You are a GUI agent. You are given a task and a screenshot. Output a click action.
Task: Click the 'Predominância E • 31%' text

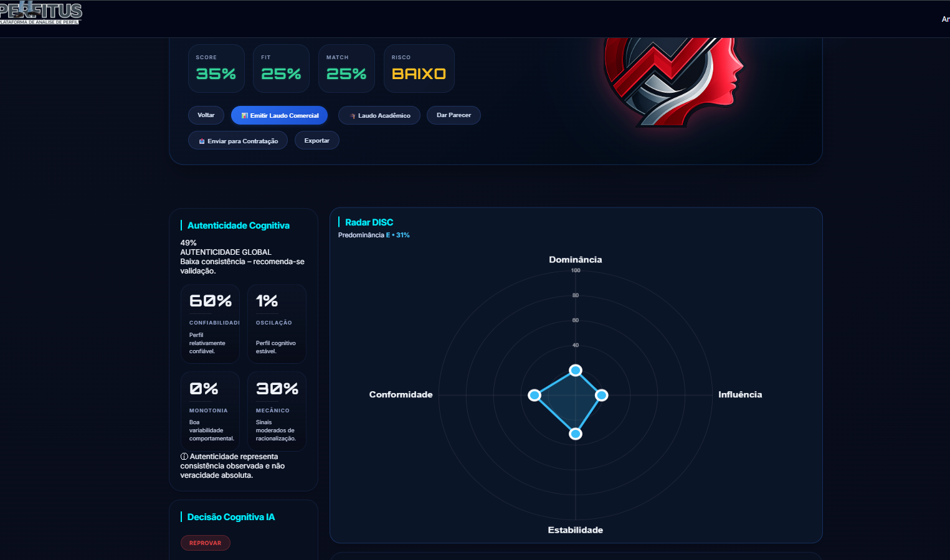pos(374,235)
